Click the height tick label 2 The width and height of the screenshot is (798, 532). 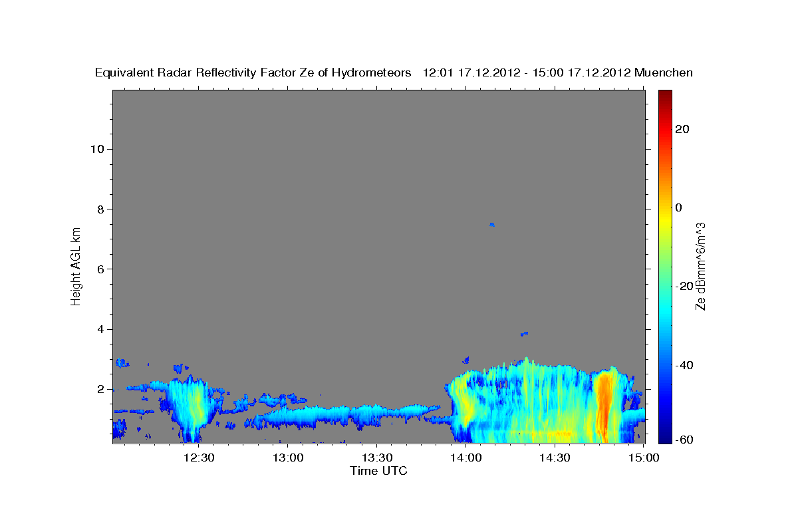99,389
